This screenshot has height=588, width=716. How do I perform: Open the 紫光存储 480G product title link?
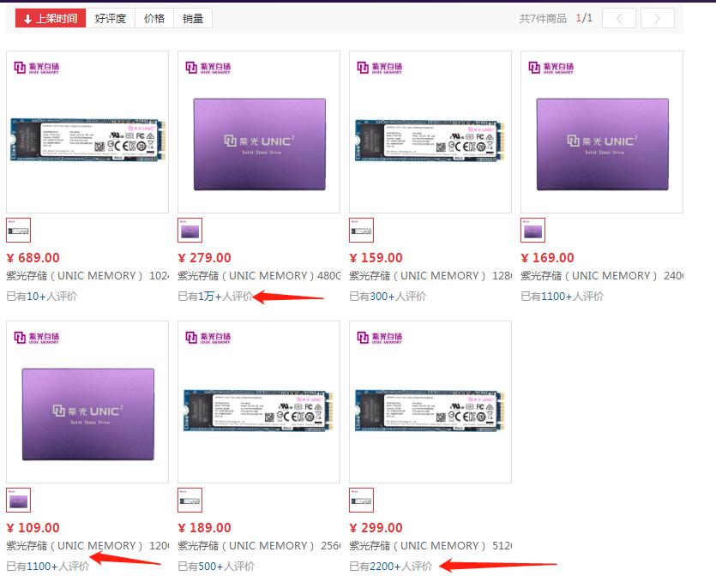pos(259,276)
